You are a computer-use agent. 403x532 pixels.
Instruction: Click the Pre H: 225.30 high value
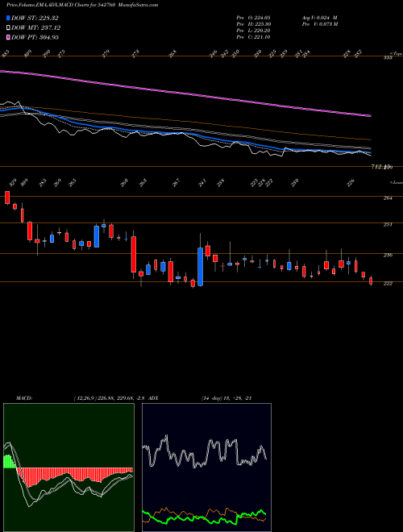coord(253,24)
